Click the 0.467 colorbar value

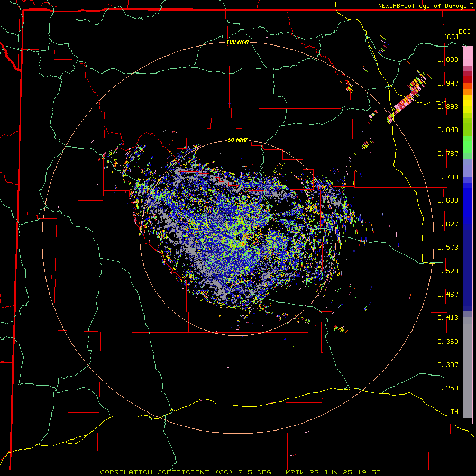448,295
